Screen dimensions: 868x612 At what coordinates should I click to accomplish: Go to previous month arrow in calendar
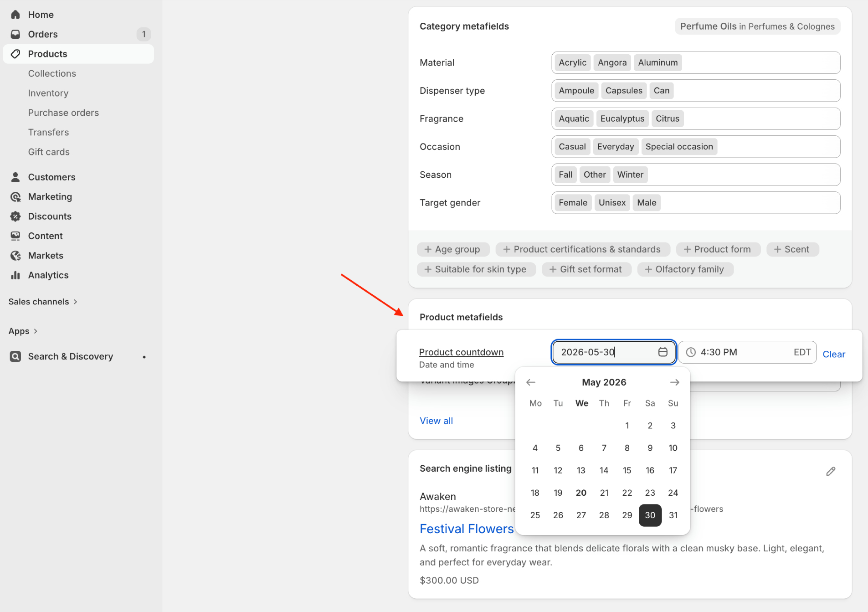pyautogui.click(x=531, y=382)
